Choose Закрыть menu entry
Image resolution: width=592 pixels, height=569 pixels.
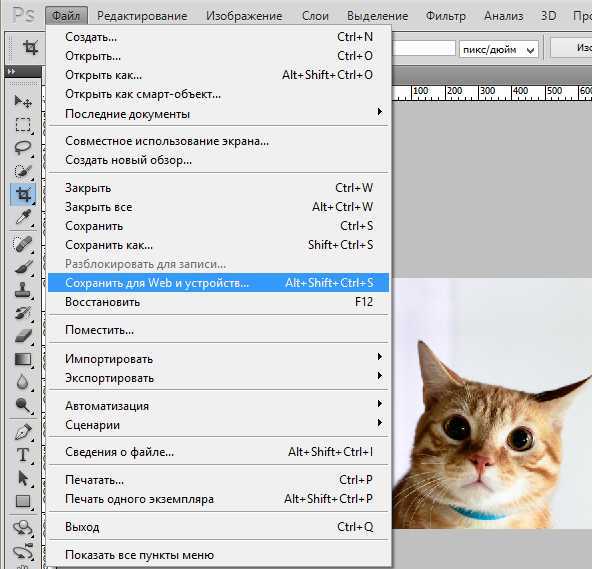tap(218, 188)
